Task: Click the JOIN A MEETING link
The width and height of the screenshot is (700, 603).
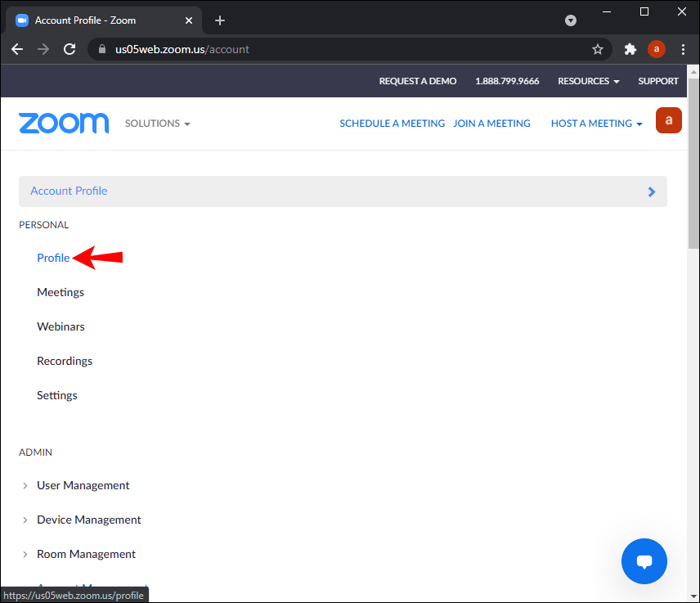Action: pyautogui.click(x=491, y=123)
